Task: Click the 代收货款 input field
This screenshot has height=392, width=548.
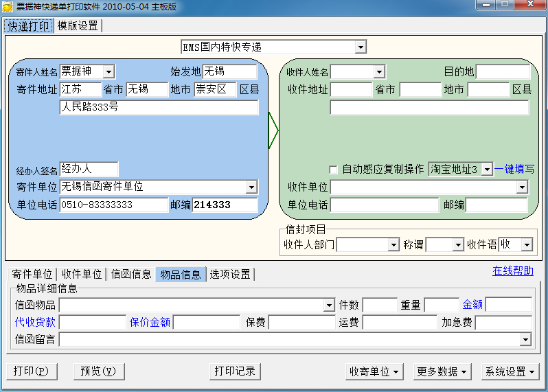Action: [x=93, y=322]
